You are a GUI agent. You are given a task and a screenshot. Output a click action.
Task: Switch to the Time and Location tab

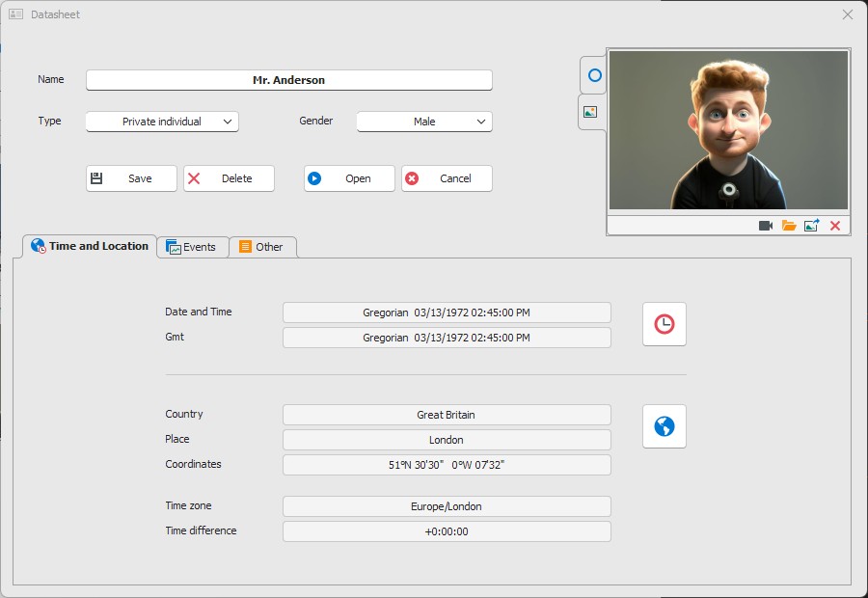pyautogui.click(x=90, y=246)
